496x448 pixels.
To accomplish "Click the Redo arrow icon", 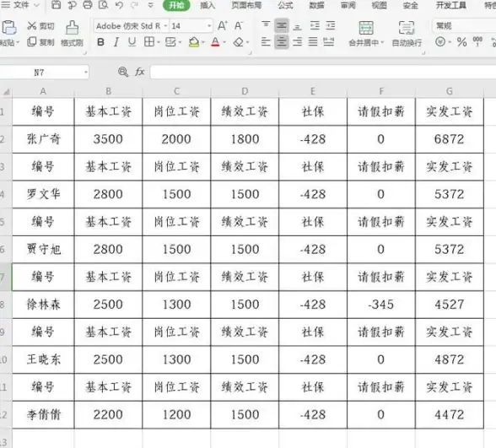I will pos(135,5).
